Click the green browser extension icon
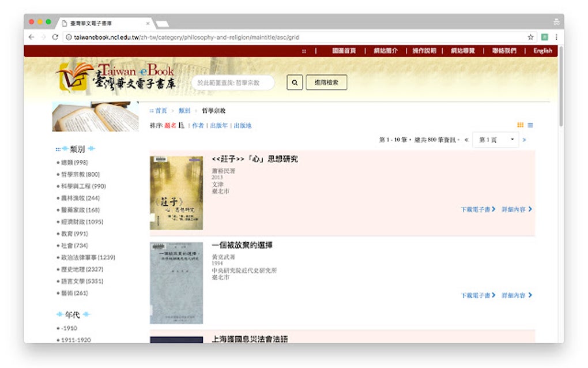The image size is (588, 368). coord(545,37)
